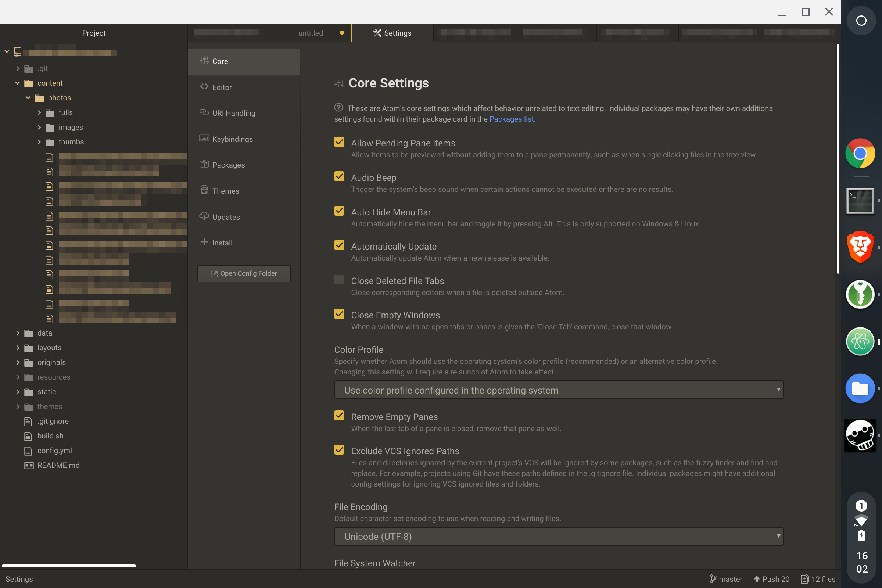Open the terminal app from the shelf

[860, 201]
